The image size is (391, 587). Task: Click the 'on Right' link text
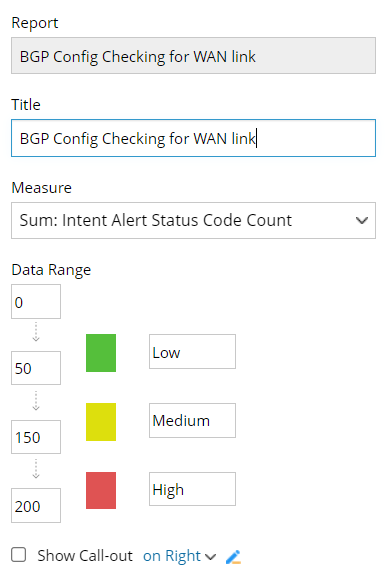click(172, 556)
